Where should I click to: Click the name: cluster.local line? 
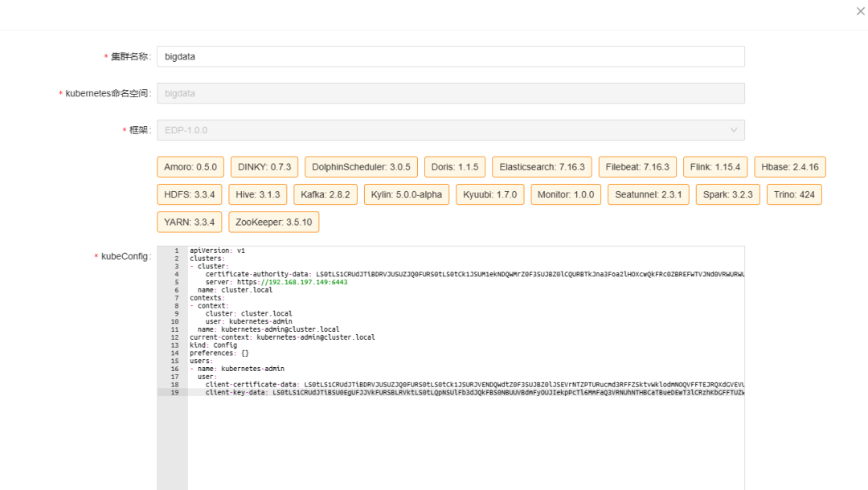pyautogui.click(x=235, y=290)
